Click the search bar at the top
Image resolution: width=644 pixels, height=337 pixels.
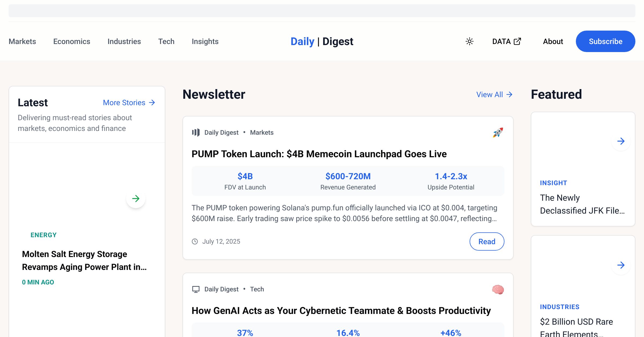322,10
